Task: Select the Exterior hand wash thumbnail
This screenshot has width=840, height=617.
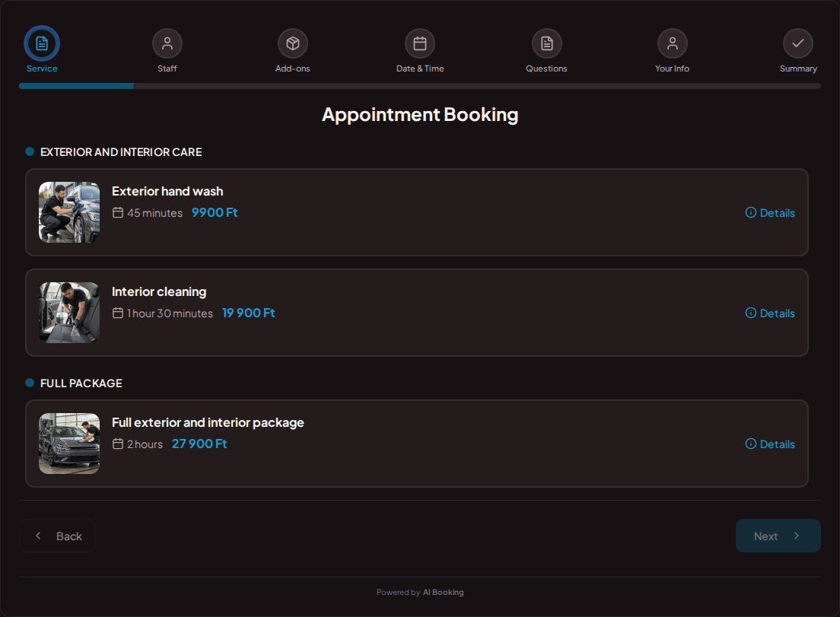Action: tap(69, 212)
